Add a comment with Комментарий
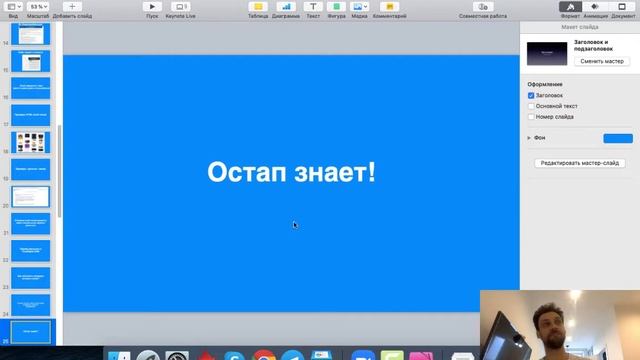 pyautogui.click(x=389, y=7)
